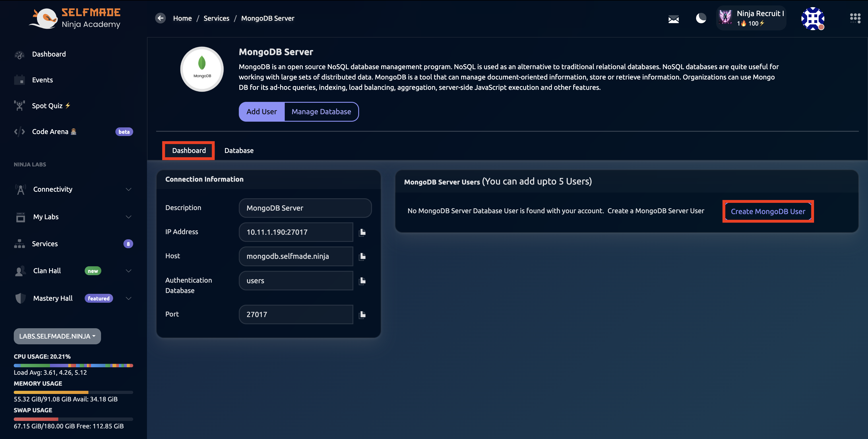Click the IP Address field
Image resolution: width=868 pixels, height=439 pixels.
296,232
